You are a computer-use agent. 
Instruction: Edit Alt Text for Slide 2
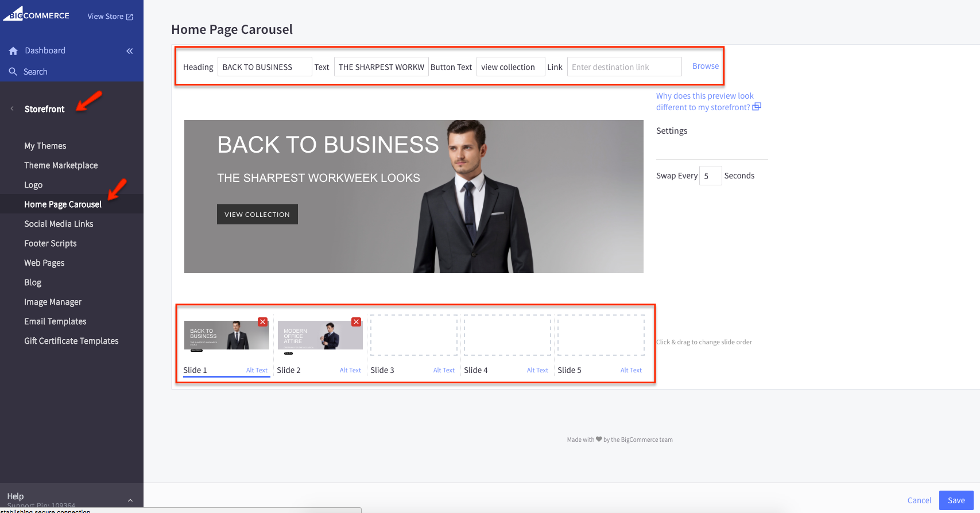[x=350, y=370]
